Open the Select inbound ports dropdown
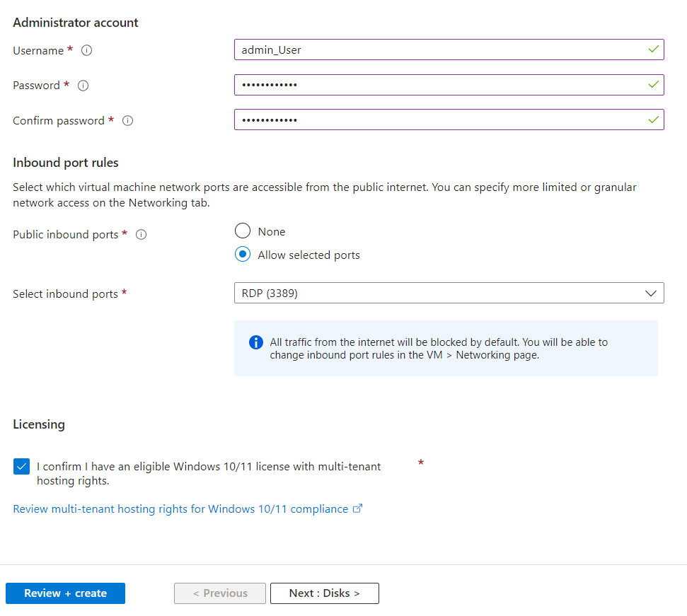 click(449, 293)
